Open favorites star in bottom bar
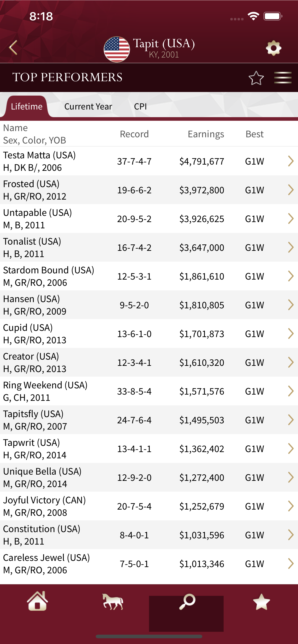Viewport: 298px width, 644px height. point(261,602)
